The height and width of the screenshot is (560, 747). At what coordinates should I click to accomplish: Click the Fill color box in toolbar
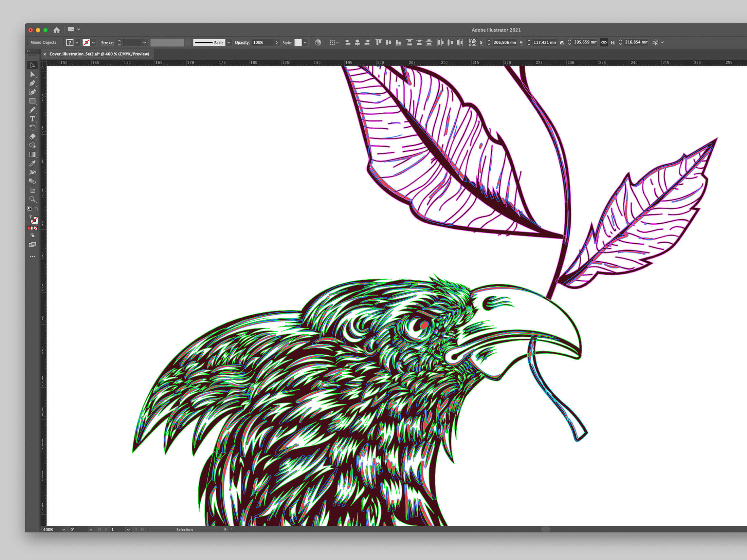pos(30,217)
